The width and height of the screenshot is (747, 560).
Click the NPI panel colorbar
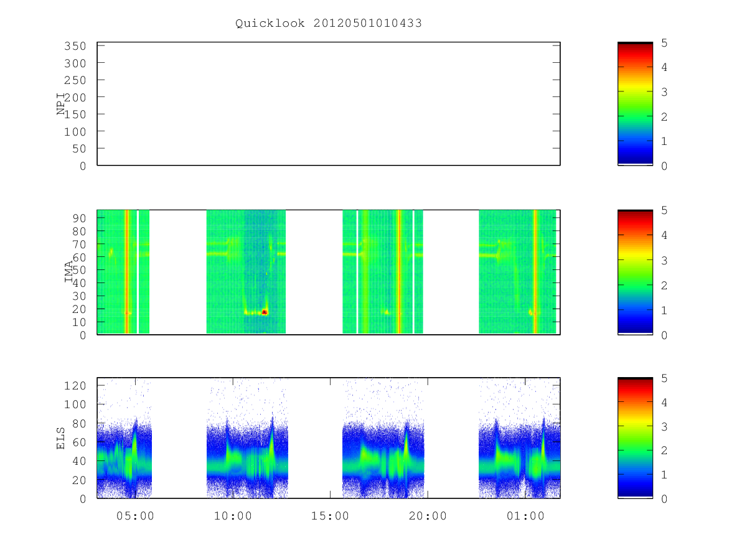(635, 104)
